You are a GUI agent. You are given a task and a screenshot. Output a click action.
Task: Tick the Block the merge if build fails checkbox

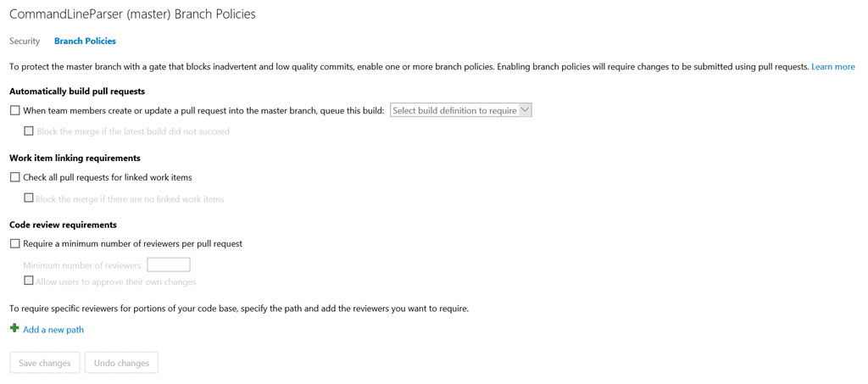click(28, 131)
